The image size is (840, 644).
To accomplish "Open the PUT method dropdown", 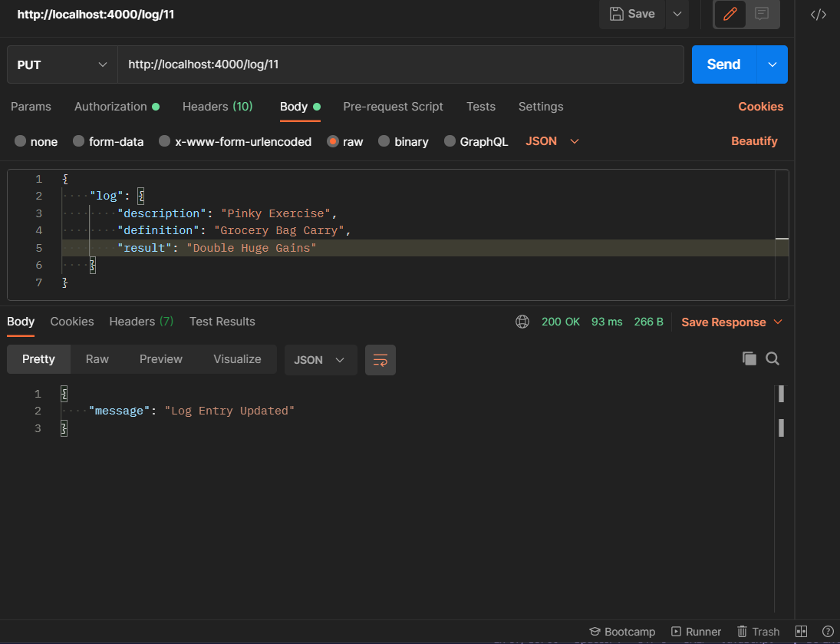I will pos(61,64).
